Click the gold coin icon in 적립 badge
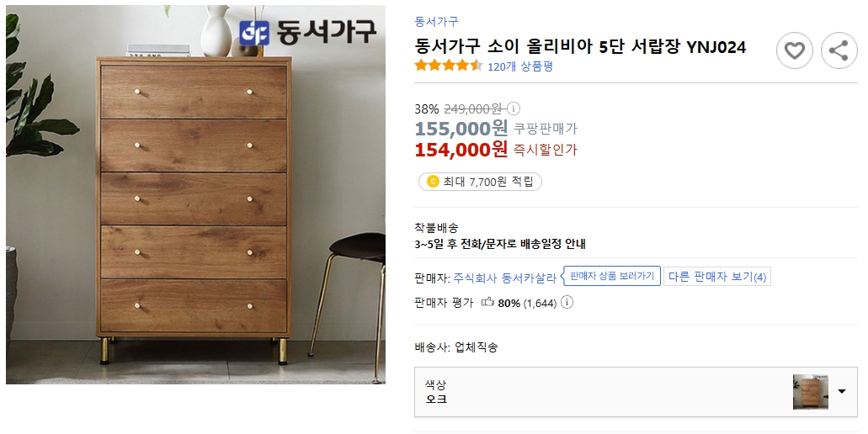This screenshot has width=868, height=434. coord(433,182)
